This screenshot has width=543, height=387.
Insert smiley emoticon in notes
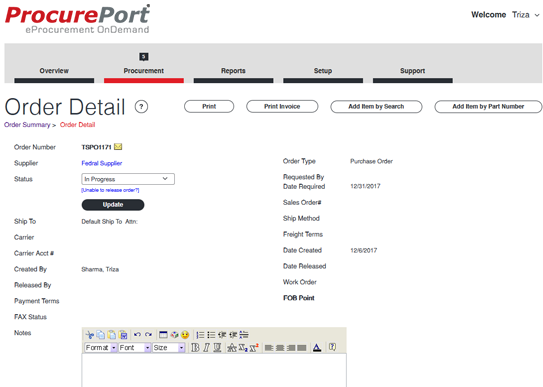point(185,335)
